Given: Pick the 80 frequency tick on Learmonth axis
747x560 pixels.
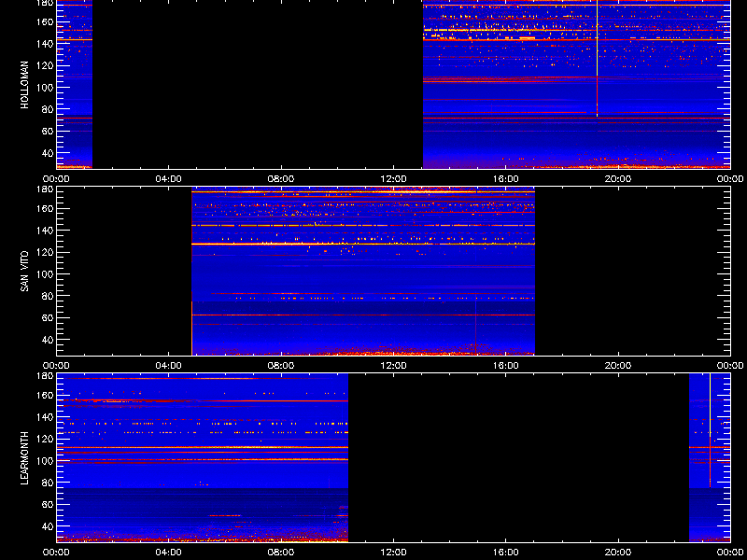Looking at the screenshot, I should coord(49,483).
